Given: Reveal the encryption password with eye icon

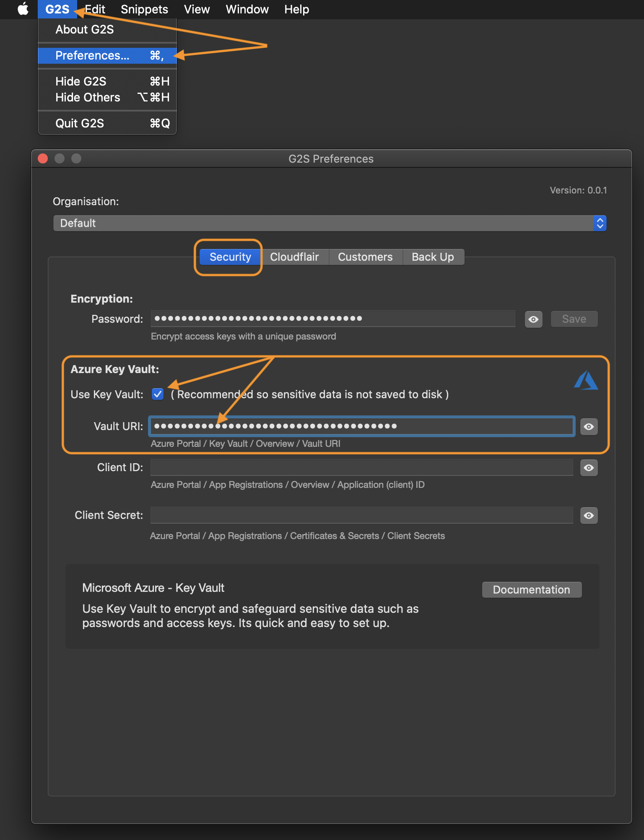Looking at the screenshot, I should [533, 319].
